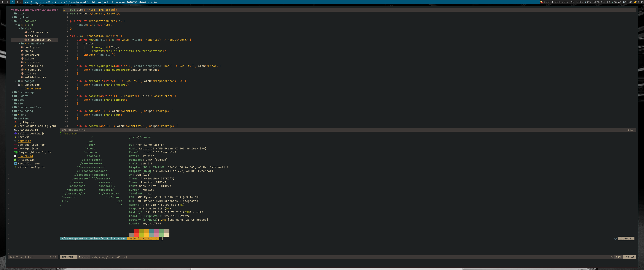Expand the handlers folder

(x=19, y=43)
